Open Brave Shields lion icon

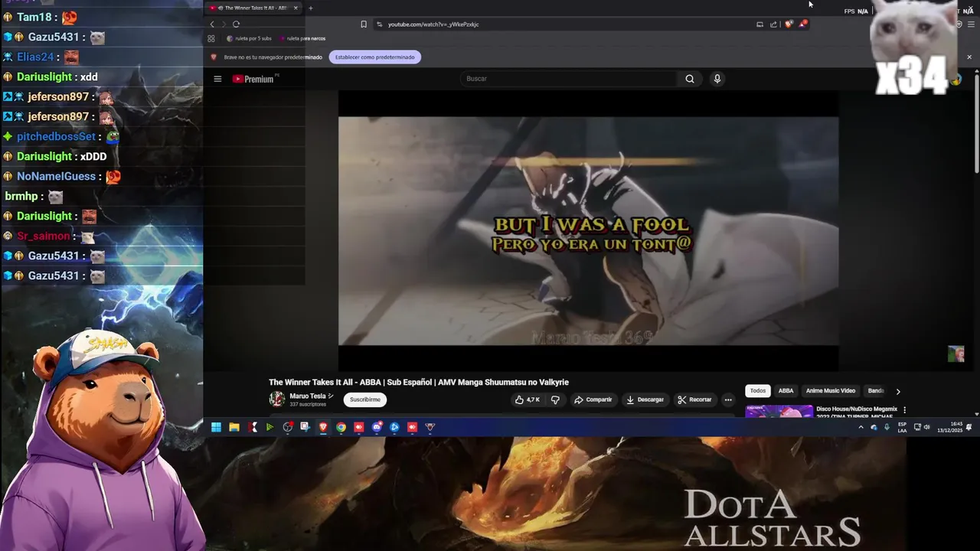pyautogui.click(x=789, y=24)
